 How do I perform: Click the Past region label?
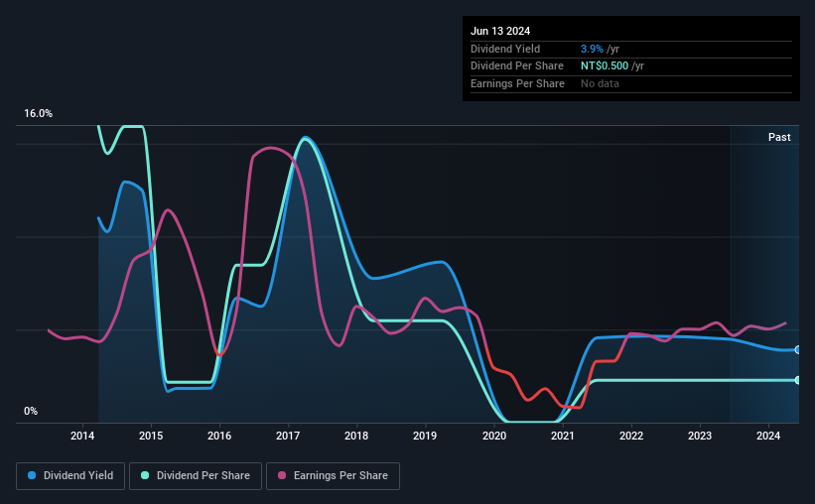click(x=779, y=137)
